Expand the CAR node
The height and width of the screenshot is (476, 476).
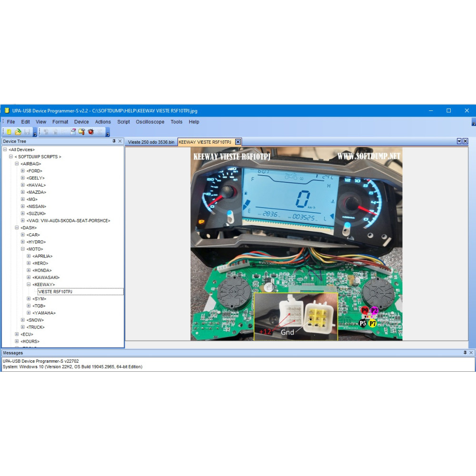point(23,235)
